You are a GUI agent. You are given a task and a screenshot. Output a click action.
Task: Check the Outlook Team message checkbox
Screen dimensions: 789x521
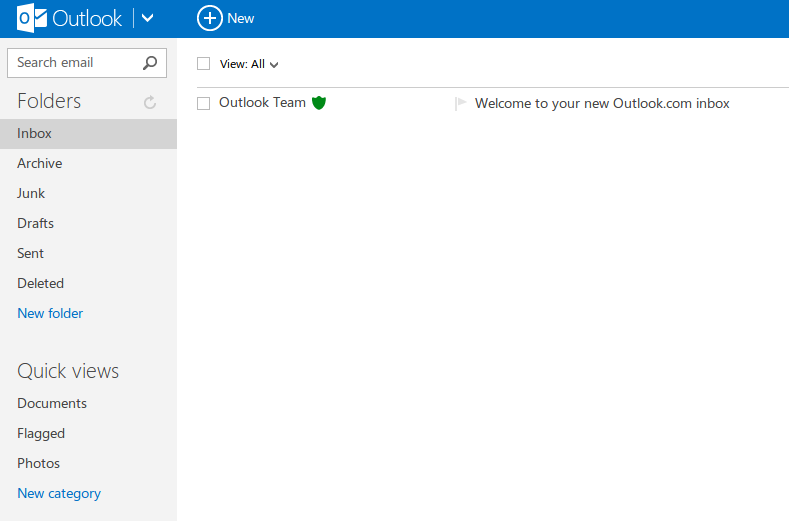(204, 104)
